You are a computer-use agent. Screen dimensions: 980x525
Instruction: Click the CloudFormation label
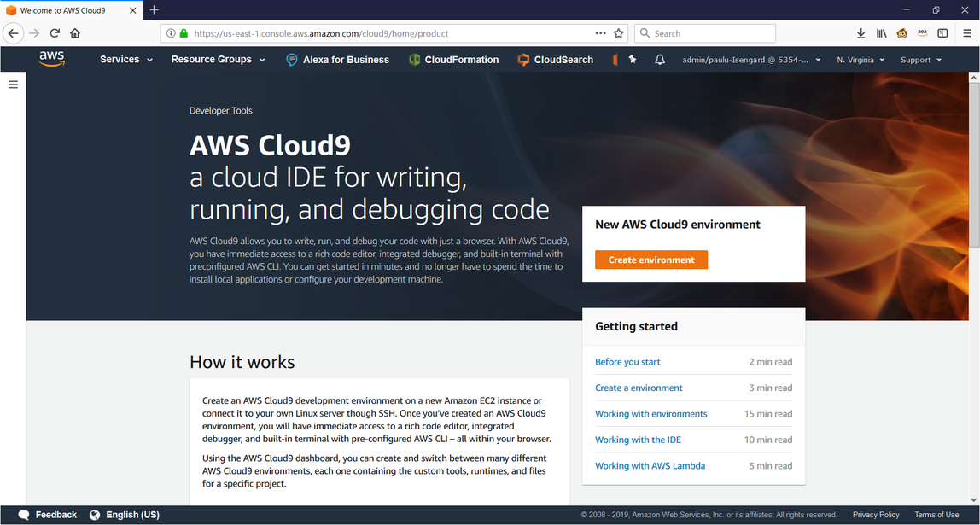462,60
